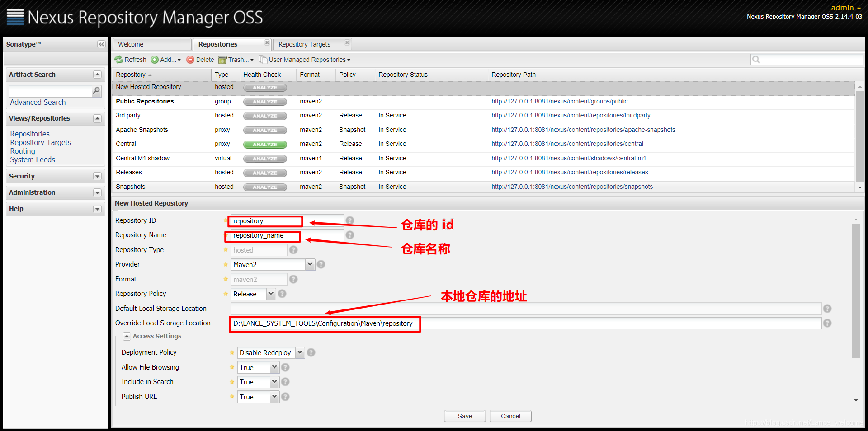Click the repository list scrollbar
This screenshot has height=431, width=868.
tap(860, 137)
